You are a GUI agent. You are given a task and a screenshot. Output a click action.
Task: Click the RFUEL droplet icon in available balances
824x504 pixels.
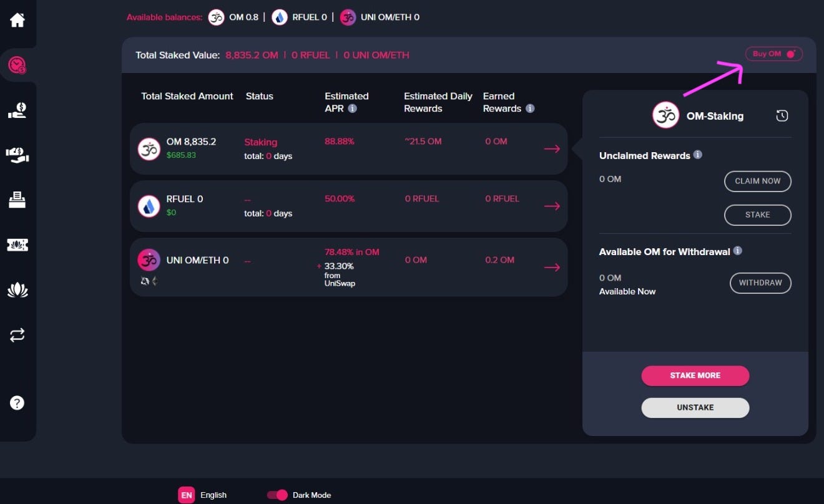pyautogui.click(x=280, y=17)
